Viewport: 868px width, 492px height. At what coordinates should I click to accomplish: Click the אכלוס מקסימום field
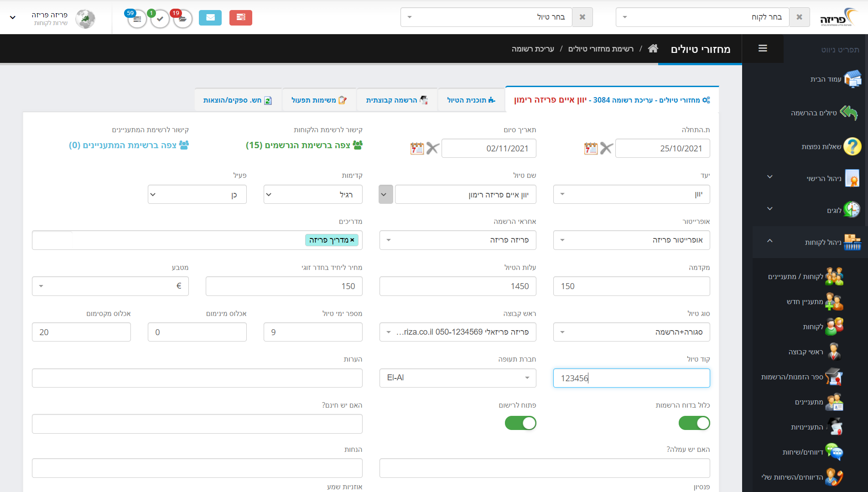[x=81, y=332]
